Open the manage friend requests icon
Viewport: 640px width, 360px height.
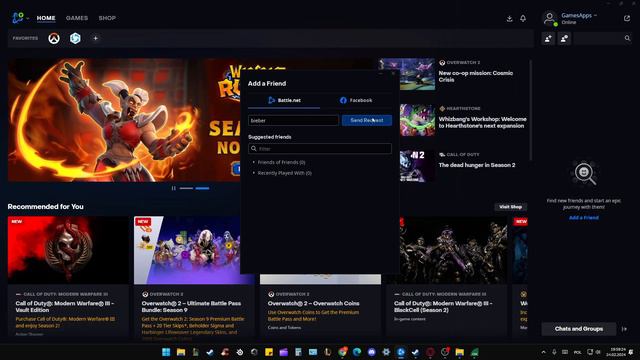pyautogui.click(x=564, y=38)
